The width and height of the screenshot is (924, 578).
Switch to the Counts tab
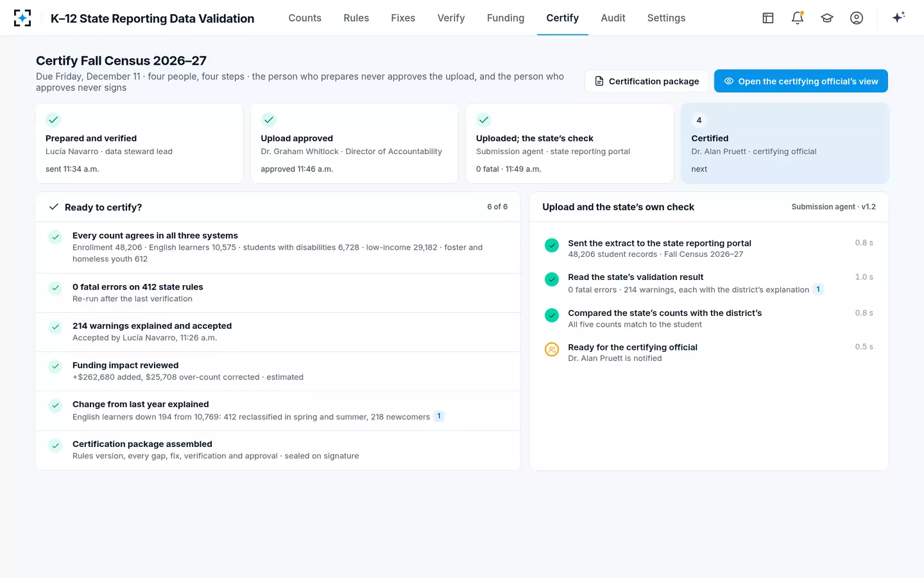coord(305,18)
